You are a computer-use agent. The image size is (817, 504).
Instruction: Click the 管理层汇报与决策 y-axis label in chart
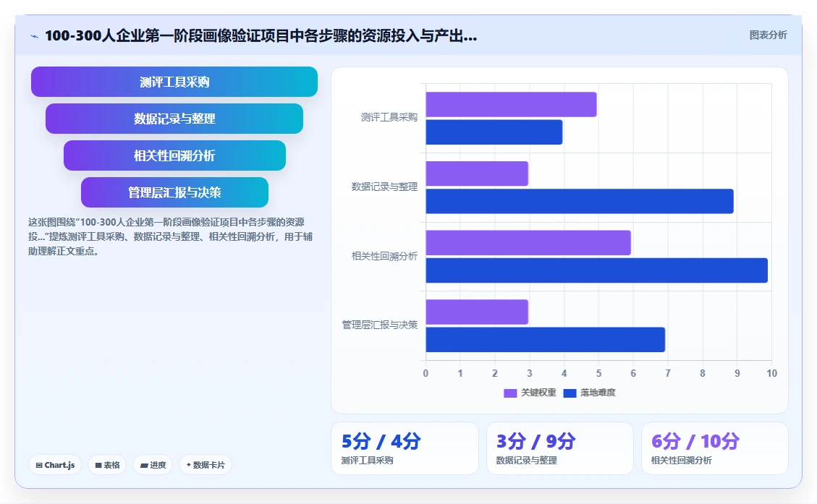(380, 325)
